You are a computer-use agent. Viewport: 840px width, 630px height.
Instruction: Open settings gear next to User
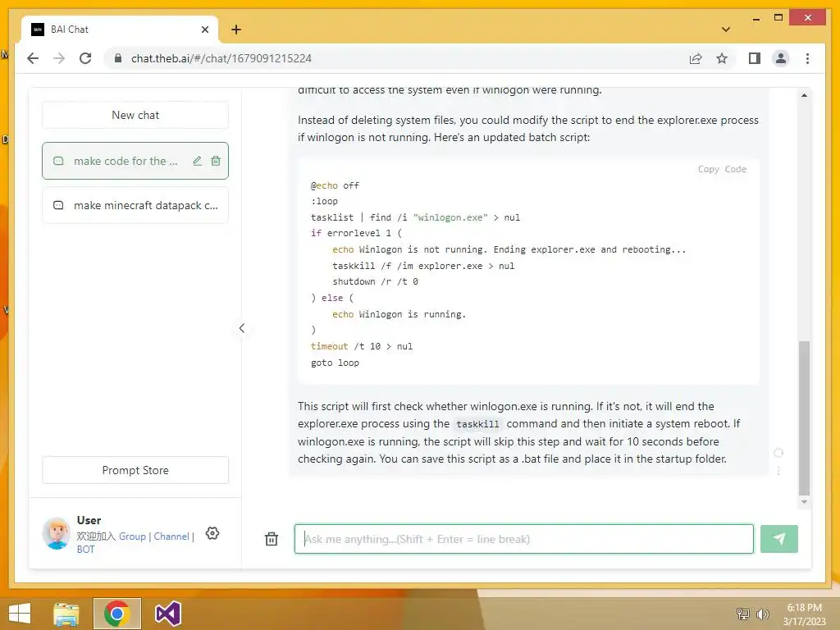212,533
